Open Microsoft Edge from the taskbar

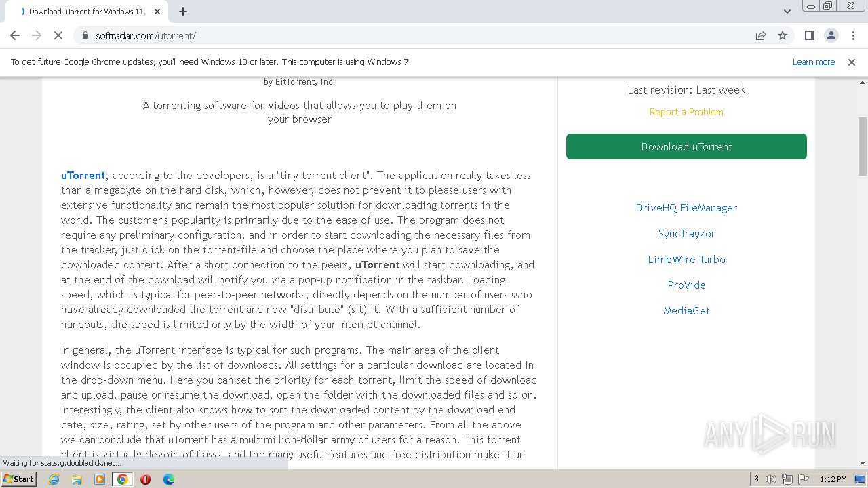click(x=168, y=479)
